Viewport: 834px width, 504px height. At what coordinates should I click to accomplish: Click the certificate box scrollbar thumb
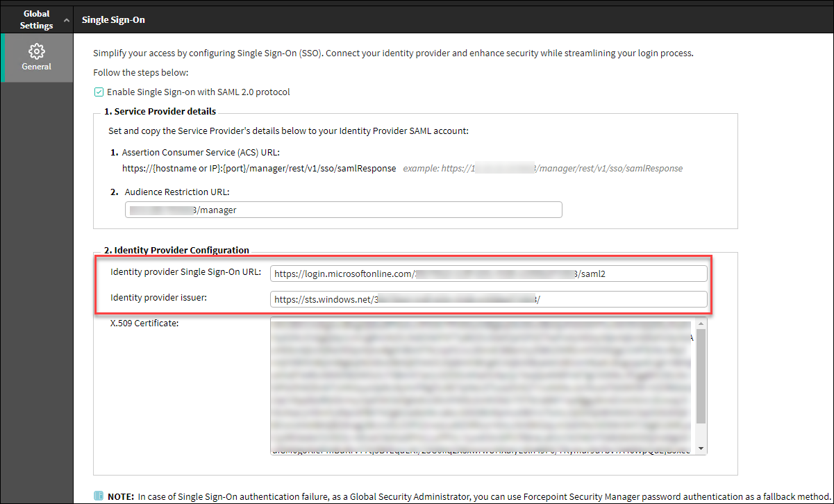(700, 375)
